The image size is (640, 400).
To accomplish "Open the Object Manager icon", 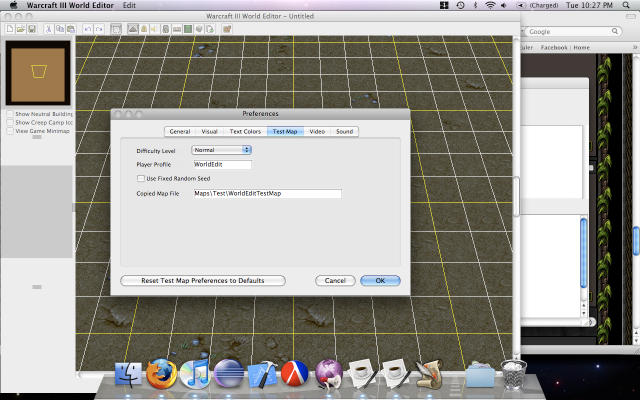I will (199, 29).
